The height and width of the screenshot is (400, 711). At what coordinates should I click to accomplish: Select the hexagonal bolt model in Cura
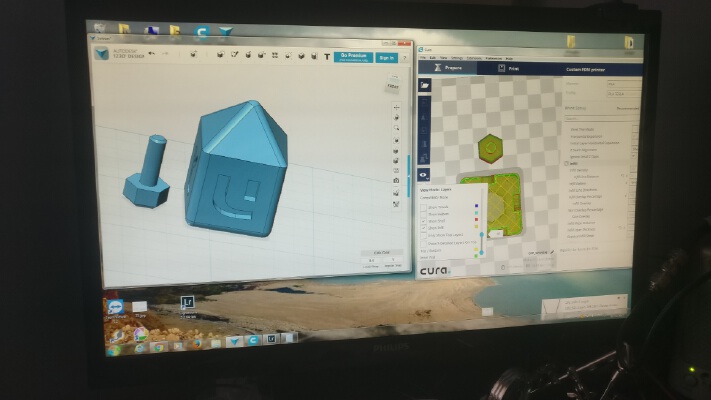coord(490,148)
